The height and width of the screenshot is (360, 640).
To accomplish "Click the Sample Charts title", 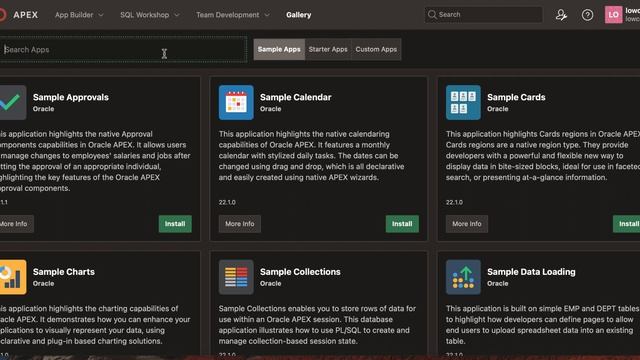I will pos(64,272).
